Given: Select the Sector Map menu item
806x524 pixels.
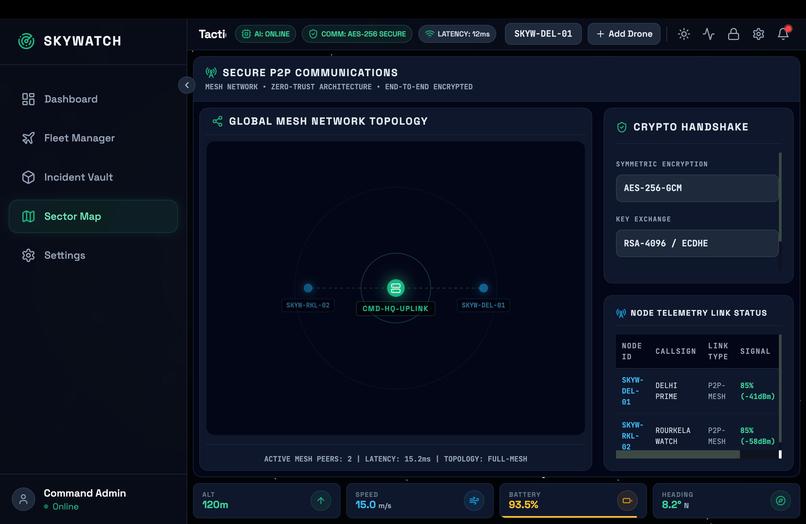Looking at the screenshot, I should pos(94,216).
